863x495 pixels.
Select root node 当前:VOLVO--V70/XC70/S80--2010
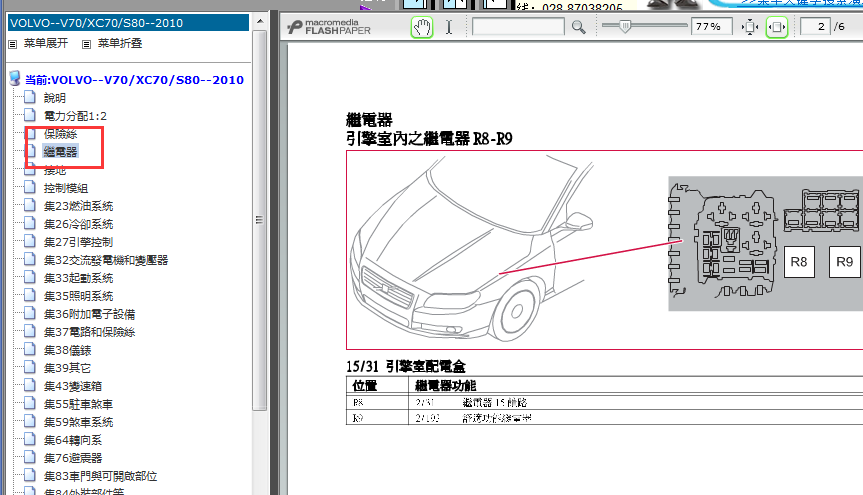134,80
